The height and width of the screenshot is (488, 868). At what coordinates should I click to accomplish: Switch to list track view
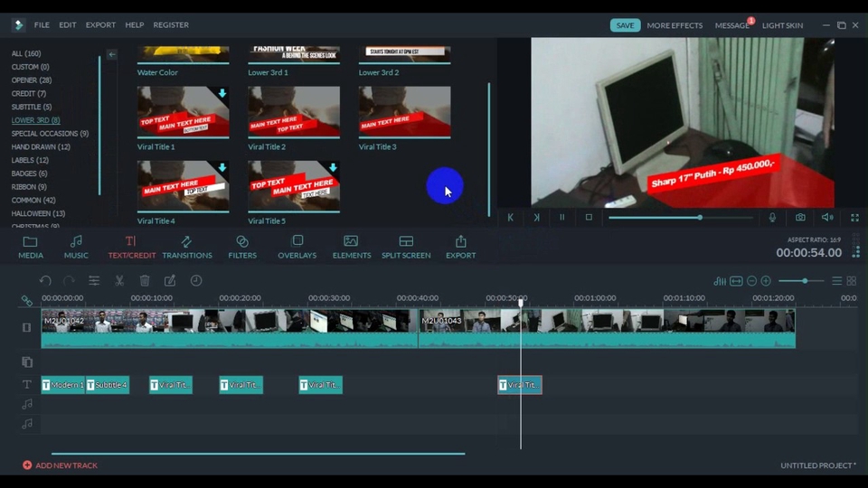(x=837, y=281)
